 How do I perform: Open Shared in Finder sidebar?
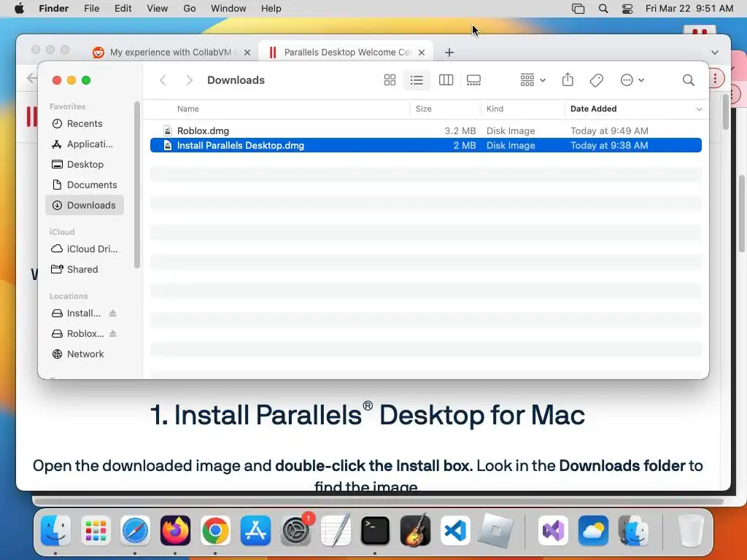tap(85, 270)
